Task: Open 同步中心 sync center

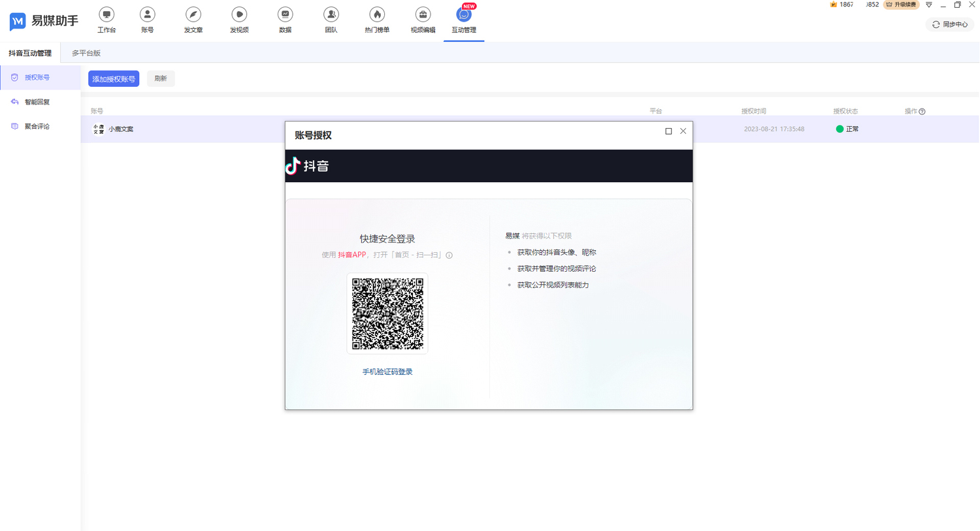Action: click(x=950, y=24)
